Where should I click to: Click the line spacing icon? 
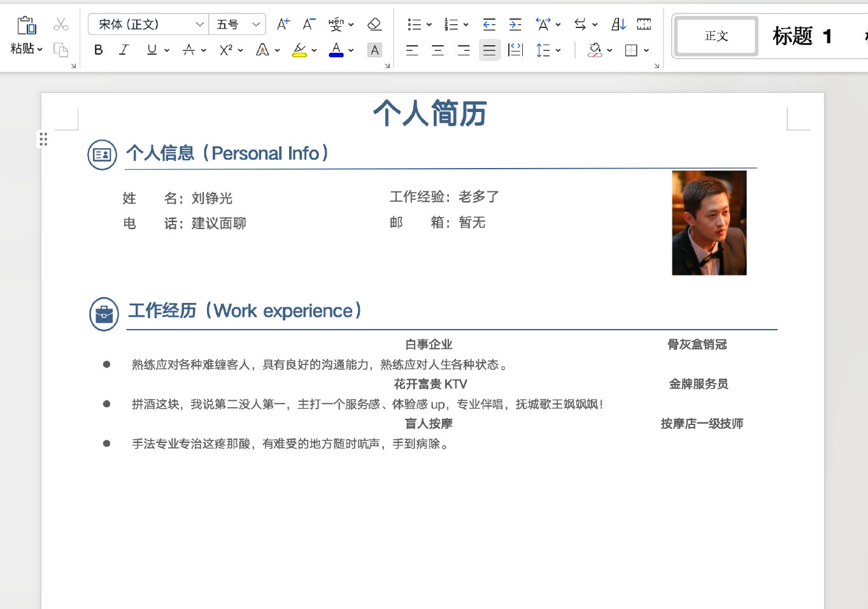tap(543, 50)
